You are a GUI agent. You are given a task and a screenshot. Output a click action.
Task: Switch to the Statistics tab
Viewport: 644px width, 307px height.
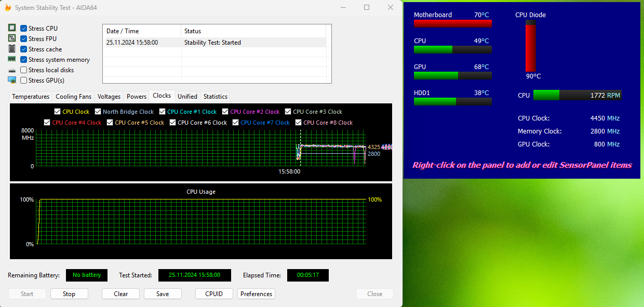(x=216, y=97)
